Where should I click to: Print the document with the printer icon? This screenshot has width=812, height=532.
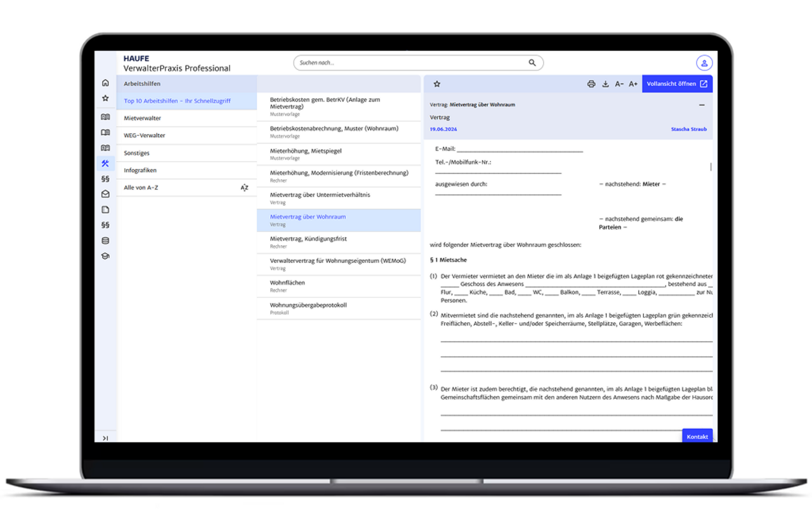[x=591, y=84]
